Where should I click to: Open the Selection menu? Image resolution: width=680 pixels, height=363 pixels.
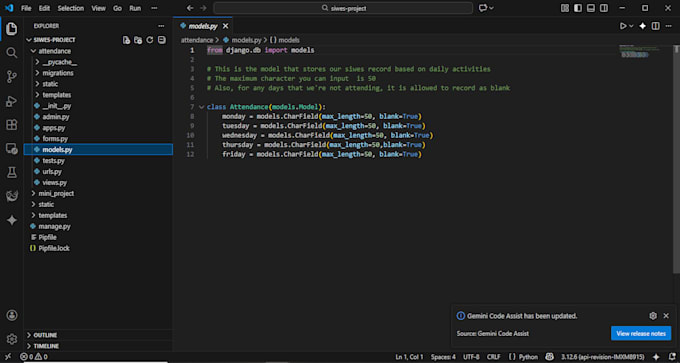pos(71,8)
